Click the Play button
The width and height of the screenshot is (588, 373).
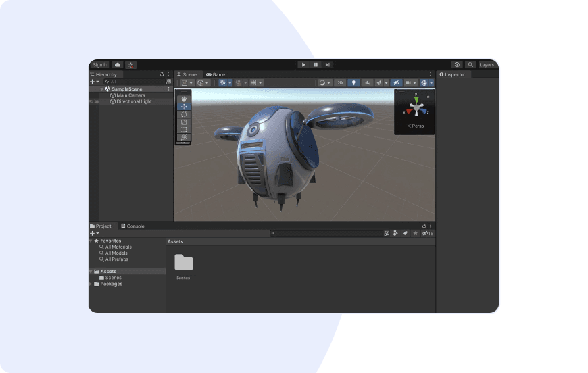[303, 65]
